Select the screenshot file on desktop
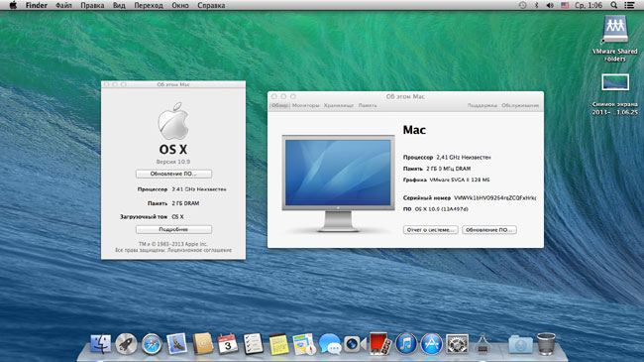644x362 pixels. click(x=615, y=94)
